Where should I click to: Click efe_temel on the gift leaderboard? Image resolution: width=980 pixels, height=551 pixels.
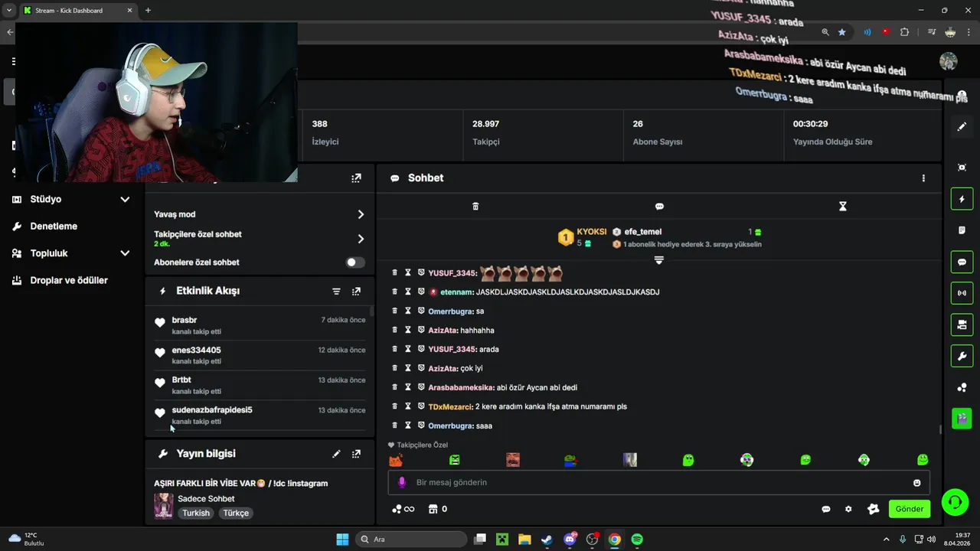643,232
